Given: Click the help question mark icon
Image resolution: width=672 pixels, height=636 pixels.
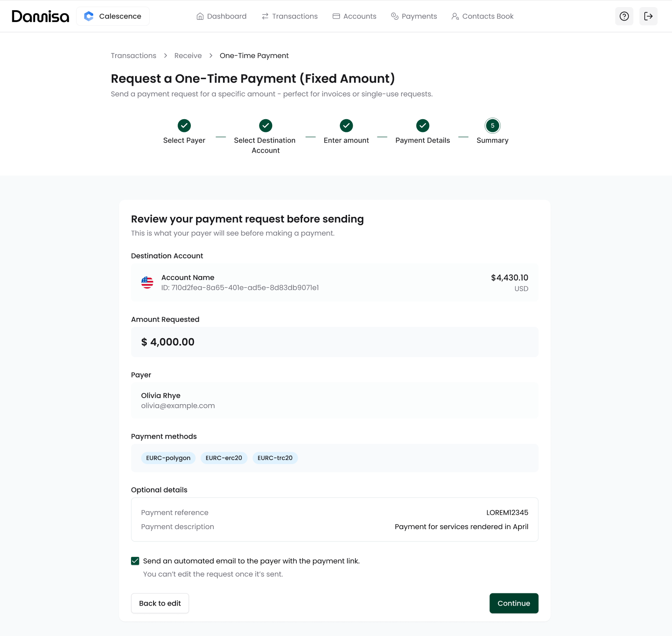Looking at the screenshot, I should [624, 16].
